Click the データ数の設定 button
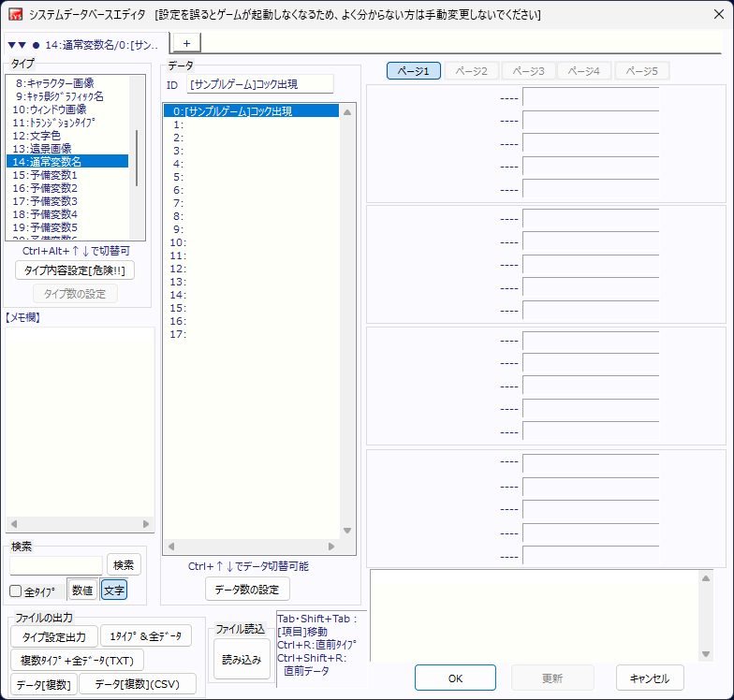Image resolution: width=734 pixels, height=700 pixels. coord(247,589)
